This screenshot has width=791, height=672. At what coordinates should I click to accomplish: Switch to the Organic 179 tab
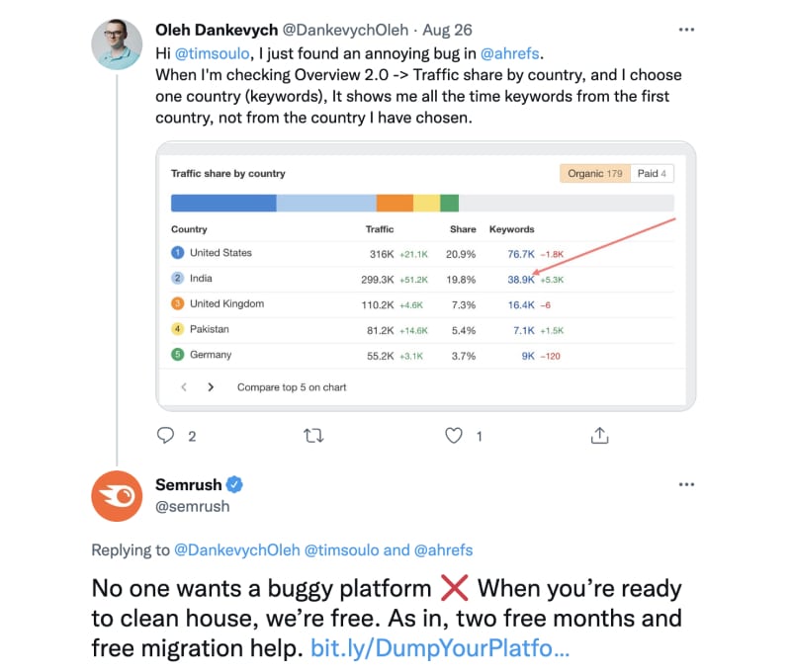point(595,173)
